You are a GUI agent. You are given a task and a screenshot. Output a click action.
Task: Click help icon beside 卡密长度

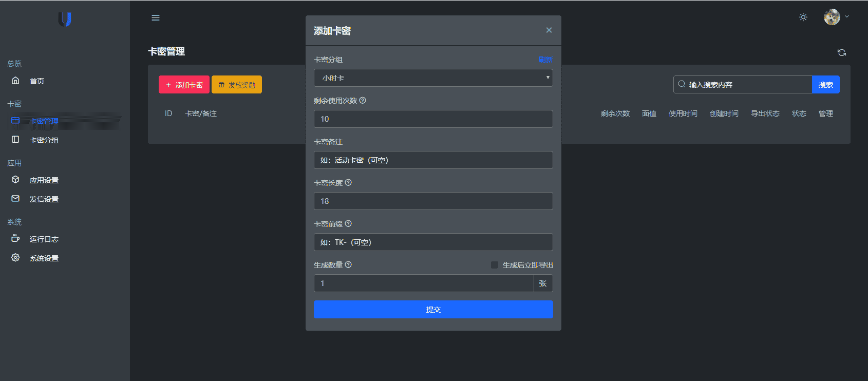pos(348,183)
